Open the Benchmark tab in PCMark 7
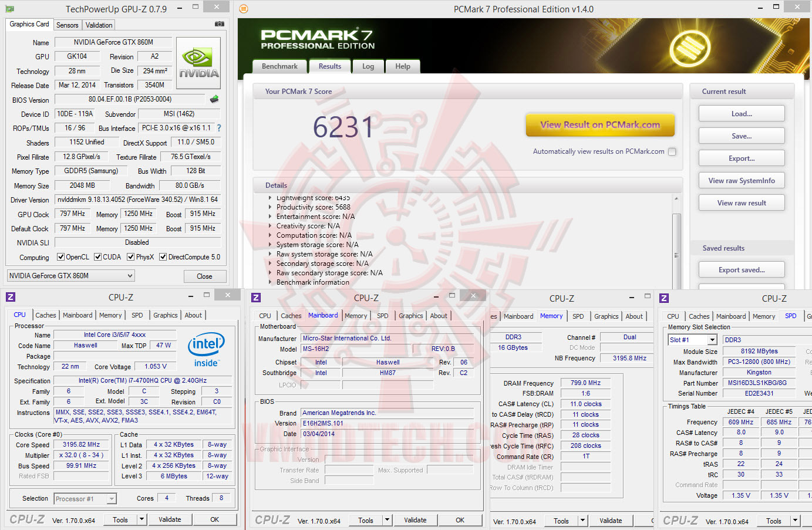Screen dimensions: 812x530 click(x=279, y=66)
